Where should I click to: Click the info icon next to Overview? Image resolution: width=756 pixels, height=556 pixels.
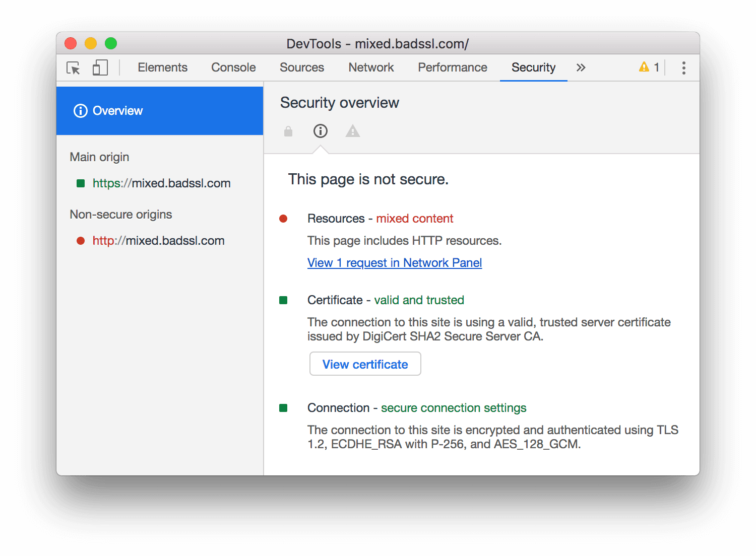click(81, 111)
